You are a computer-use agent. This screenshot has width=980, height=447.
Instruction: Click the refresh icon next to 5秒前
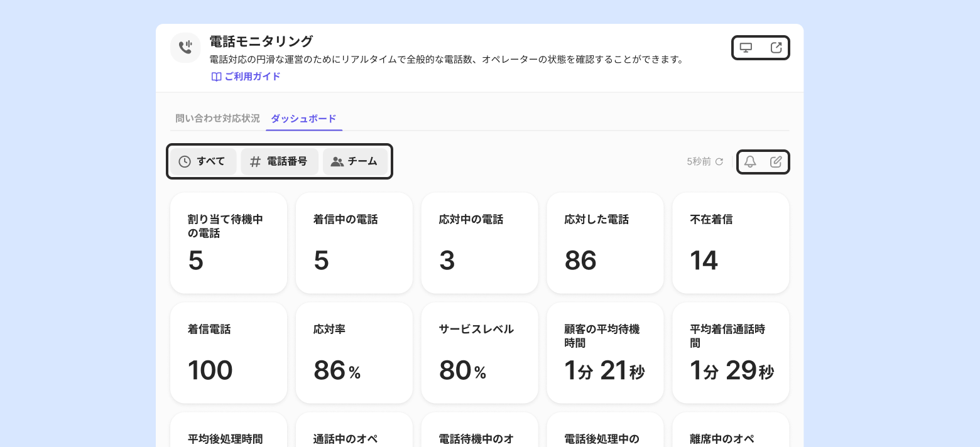click(x=719, y=162)
